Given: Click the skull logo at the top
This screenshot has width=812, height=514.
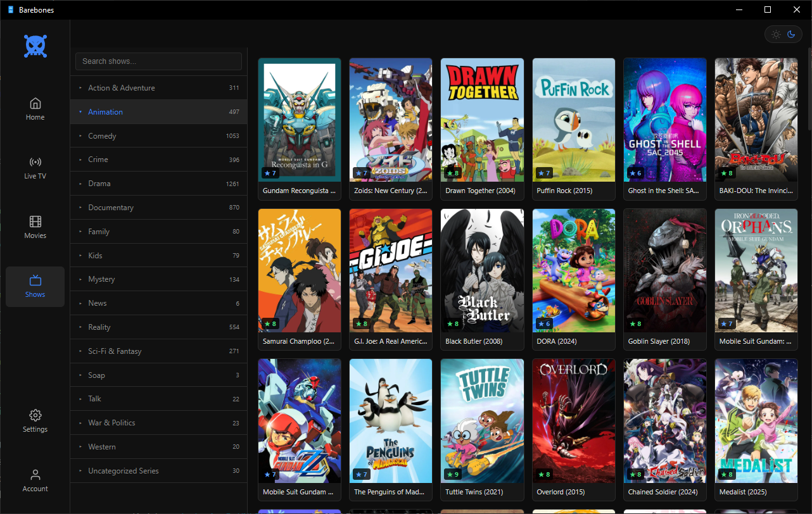Looking at the screenshot, I should tap(35, 46).
